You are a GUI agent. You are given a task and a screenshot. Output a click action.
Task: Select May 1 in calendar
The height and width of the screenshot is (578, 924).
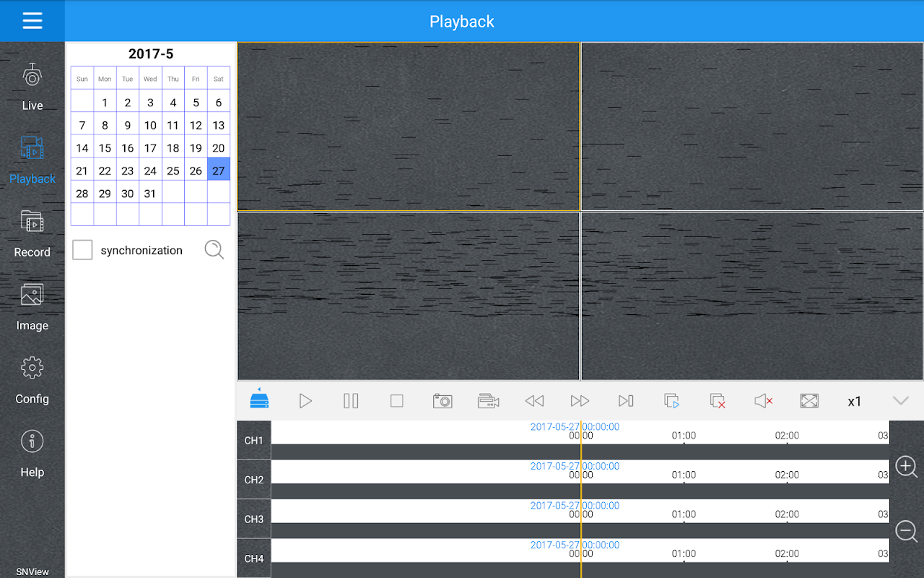(x=105, y=103)
